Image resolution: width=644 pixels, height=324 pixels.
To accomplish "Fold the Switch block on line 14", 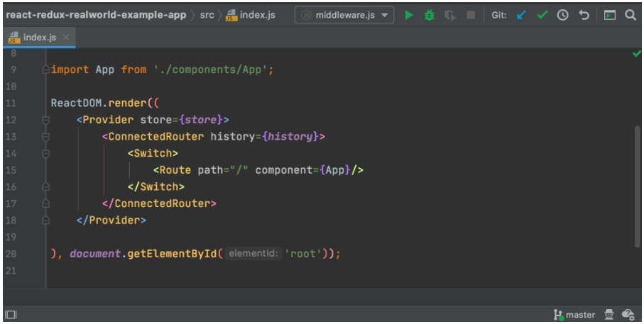I will point(46,153).
